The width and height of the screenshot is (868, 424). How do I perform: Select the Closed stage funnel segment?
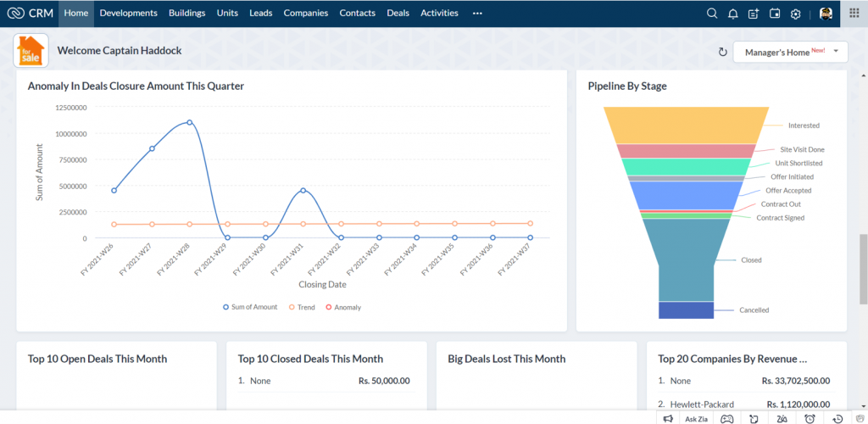[x=687, y=260]
